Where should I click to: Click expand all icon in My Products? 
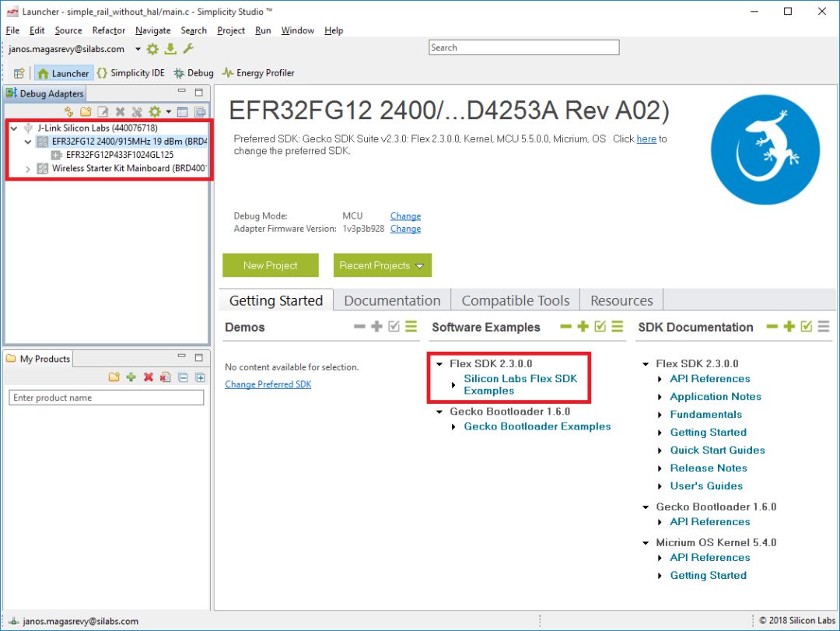(x=200, y=377)
